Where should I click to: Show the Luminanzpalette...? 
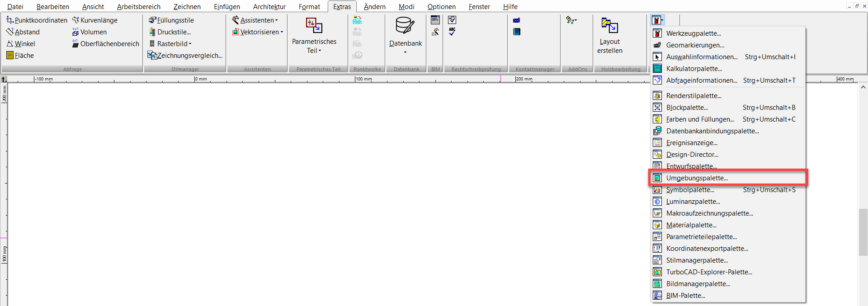[728, 202]
